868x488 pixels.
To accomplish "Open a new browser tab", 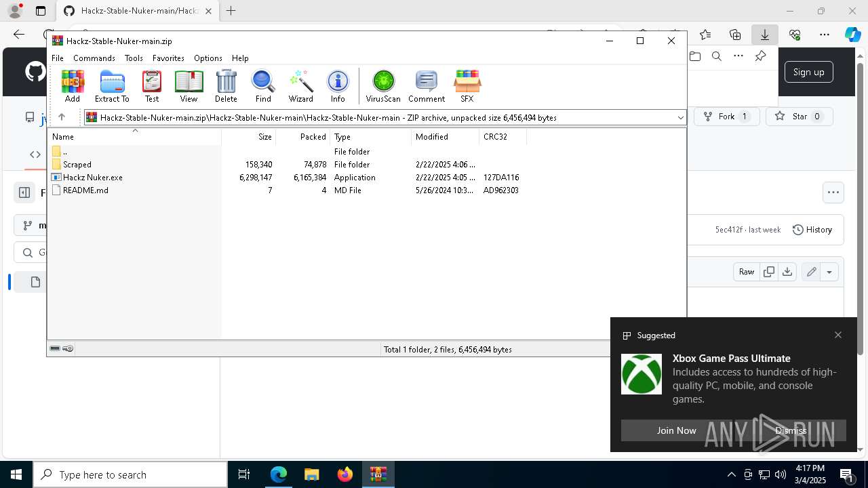I will (231, 11).
